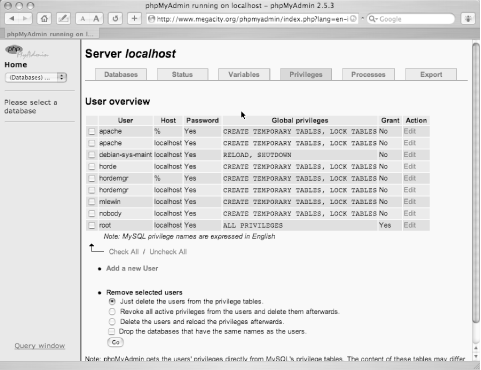Open the (Databases) dropdown in sidebar

point(36,77)
